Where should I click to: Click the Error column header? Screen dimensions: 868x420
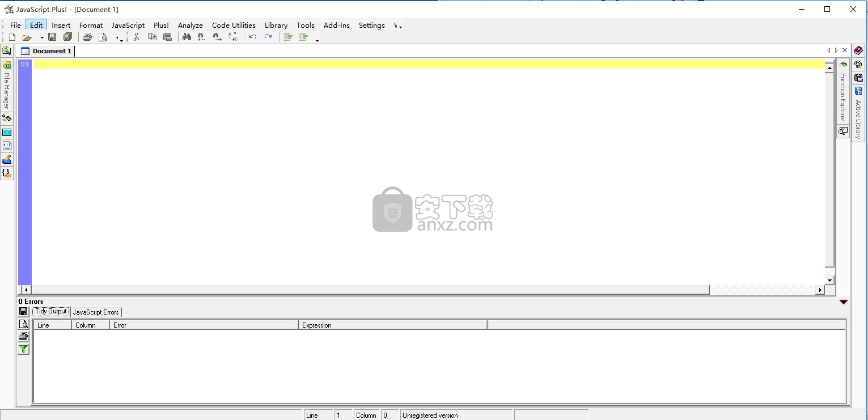point(204,325)
